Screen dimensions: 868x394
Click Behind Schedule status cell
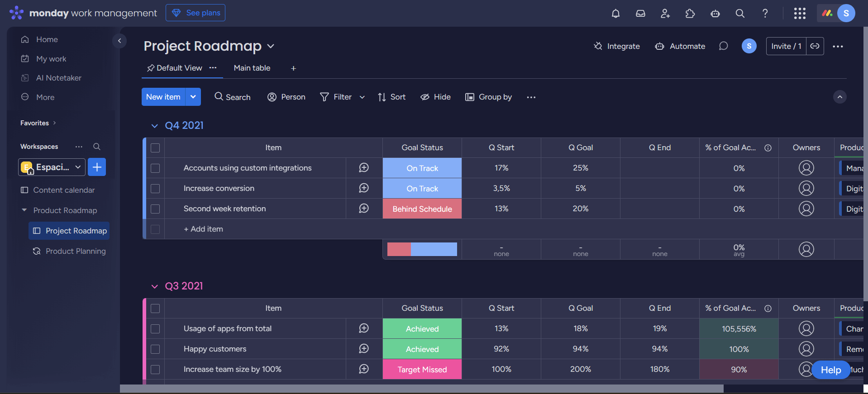coord(422,209)
